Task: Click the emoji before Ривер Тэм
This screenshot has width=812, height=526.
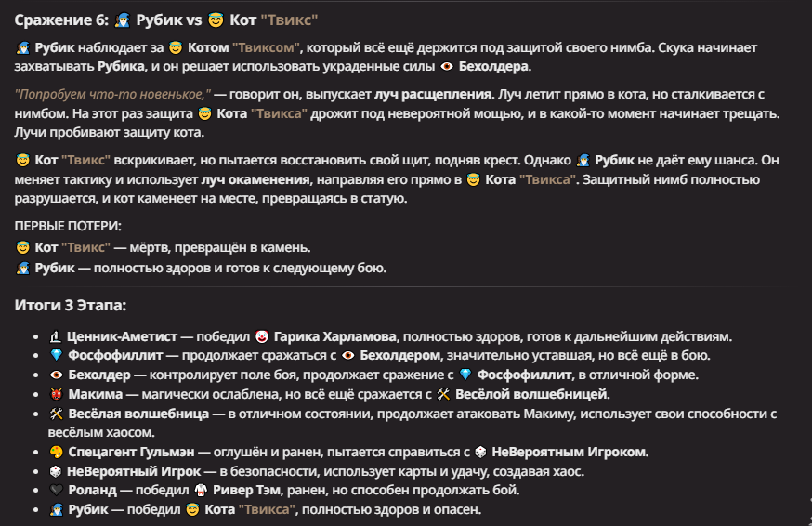Action: 203,490
